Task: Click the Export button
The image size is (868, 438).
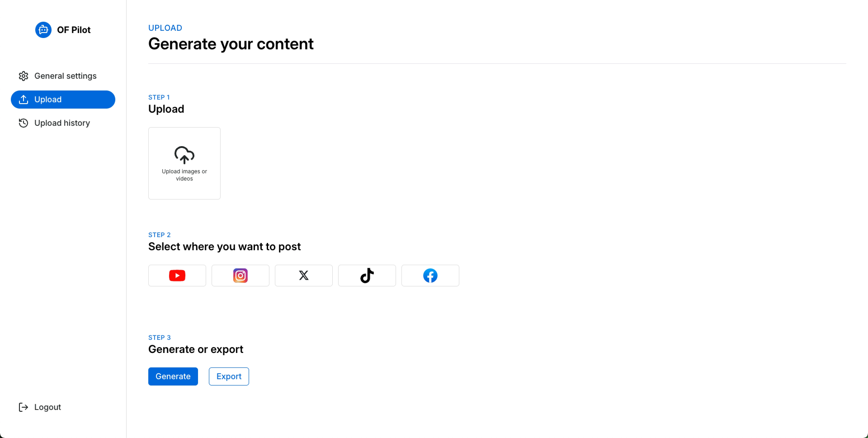Action: tap(229, 376)
